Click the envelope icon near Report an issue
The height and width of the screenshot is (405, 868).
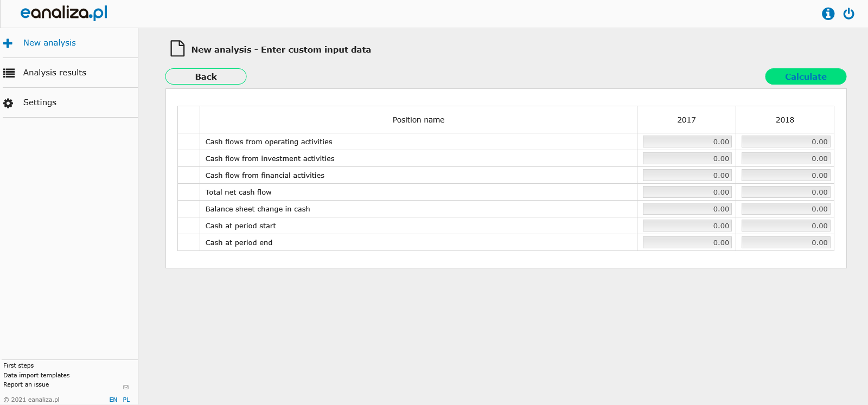pyautogui.click(x=126, y=387)
